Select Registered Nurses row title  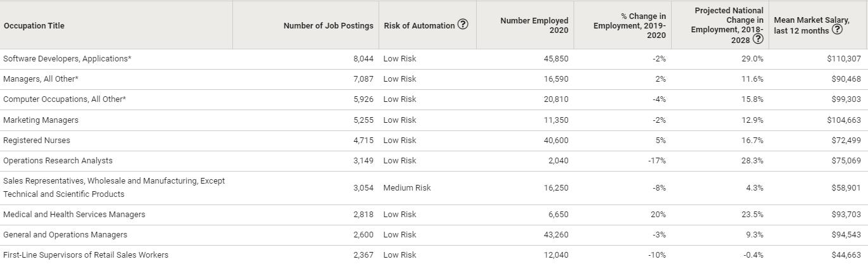[37, 141]
